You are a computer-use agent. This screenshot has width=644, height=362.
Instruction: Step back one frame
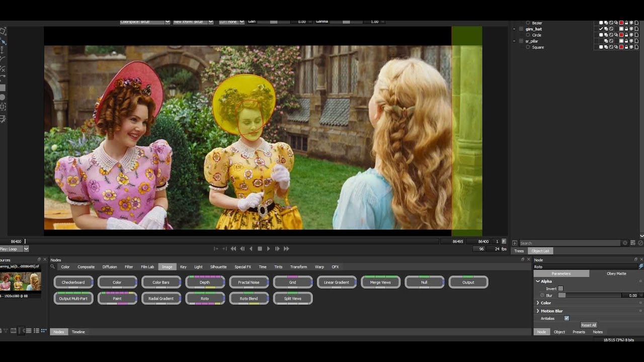point(242,248)
